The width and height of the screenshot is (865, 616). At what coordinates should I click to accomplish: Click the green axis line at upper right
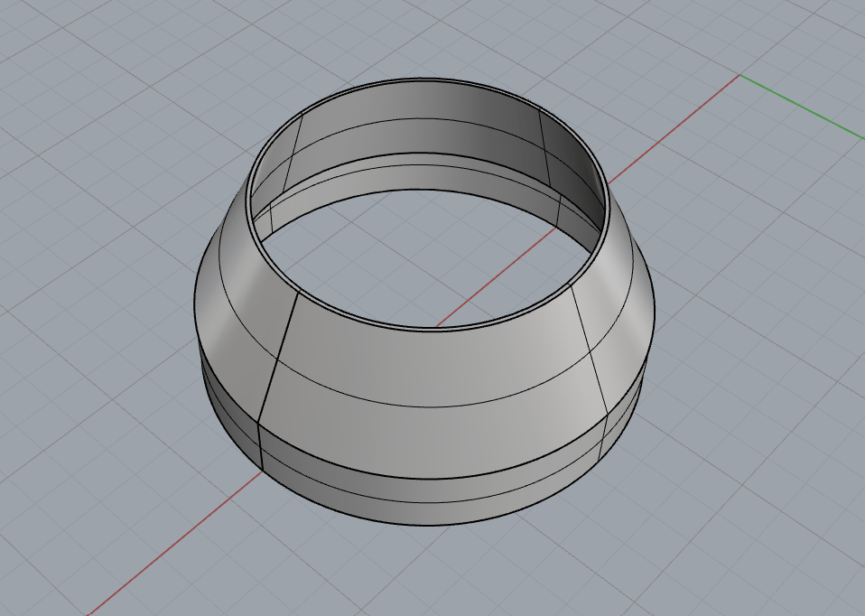coord(804,107)
